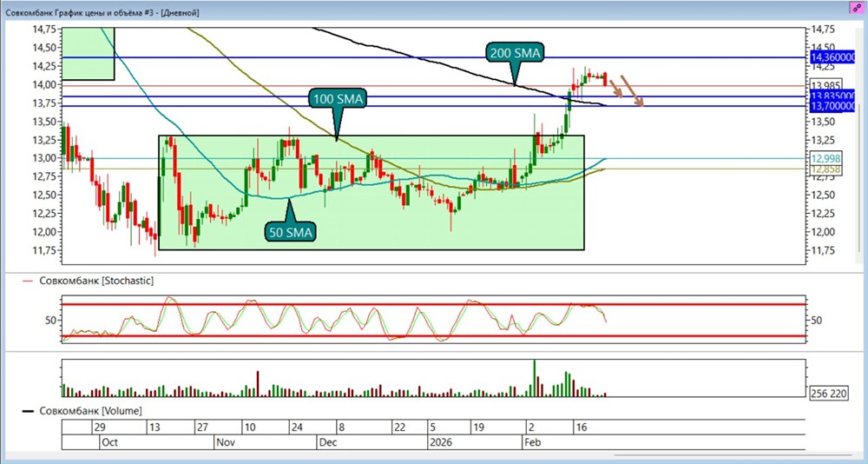Click the 13,985 price tag on right axis
The image size is (868, 464).
[x=826, y=85]
